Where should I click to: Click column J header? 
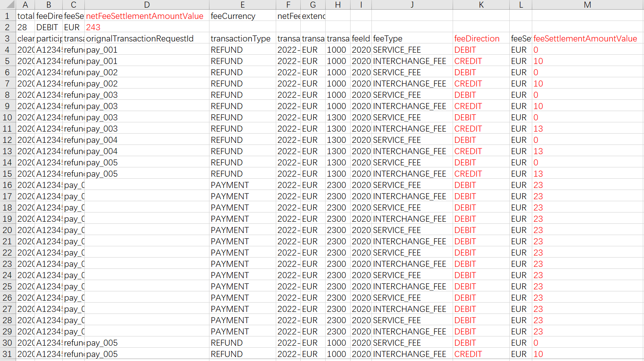[412, 5]
